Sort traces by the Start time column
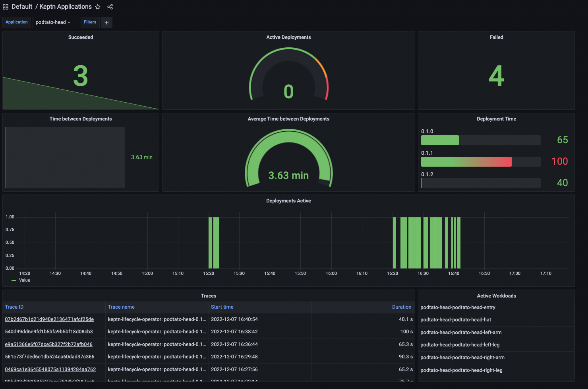 point(222,307)
